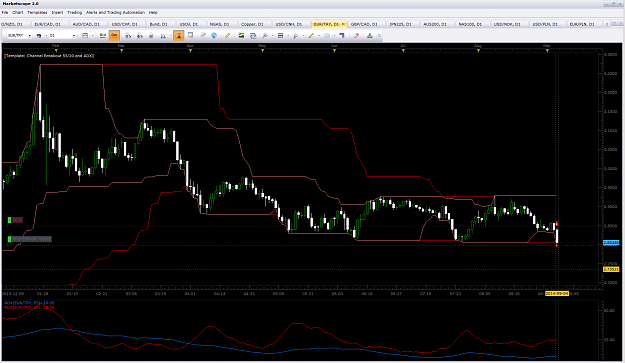
Task: Switch to the AUS200, D1 tab
Action: coord(435,24)
